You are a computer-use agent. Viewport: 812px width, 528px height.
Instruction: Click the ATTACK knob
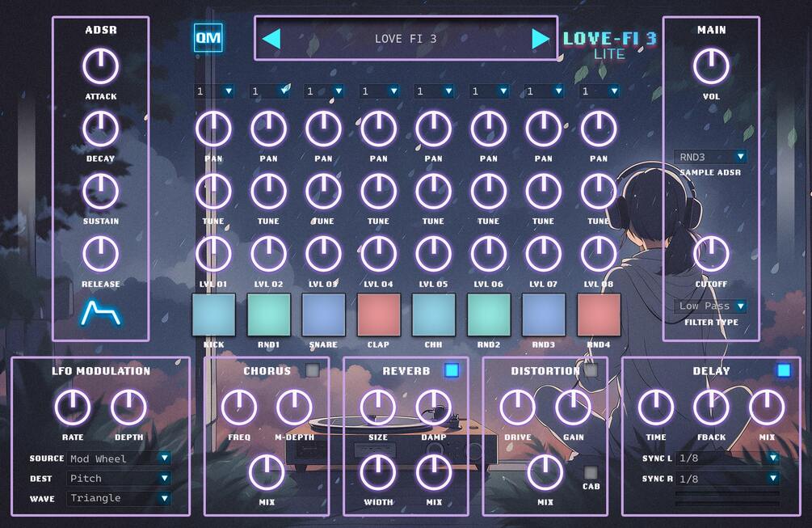click(100, 66)
